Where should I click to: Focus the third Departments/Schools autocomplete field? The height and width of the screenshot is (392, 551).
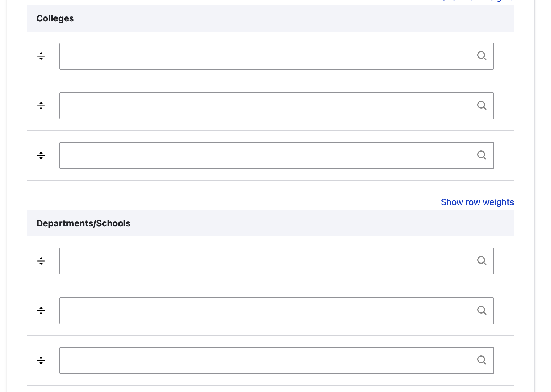click(276, 360)
